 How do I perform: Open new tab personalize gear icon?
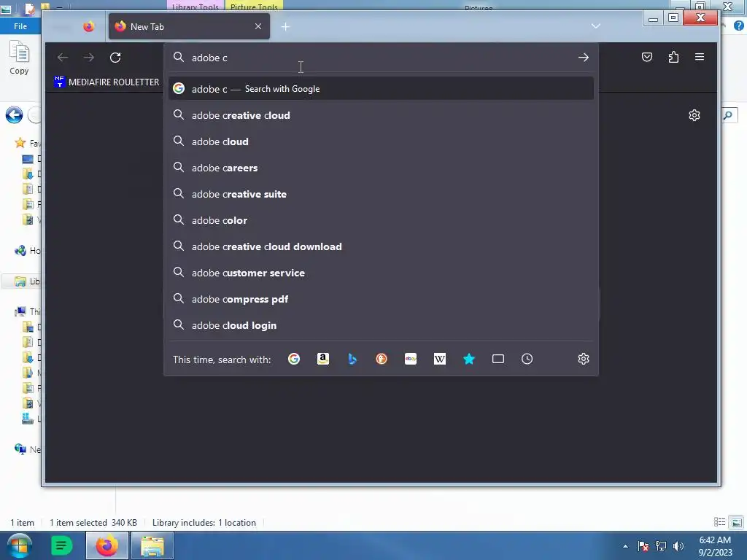click(x=694, y=115)
